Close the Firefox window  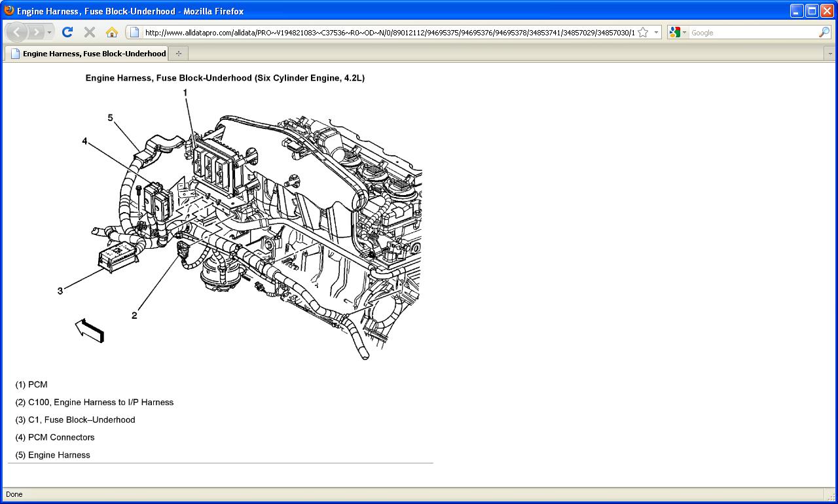pyautogui.click(x=827, y=10)
